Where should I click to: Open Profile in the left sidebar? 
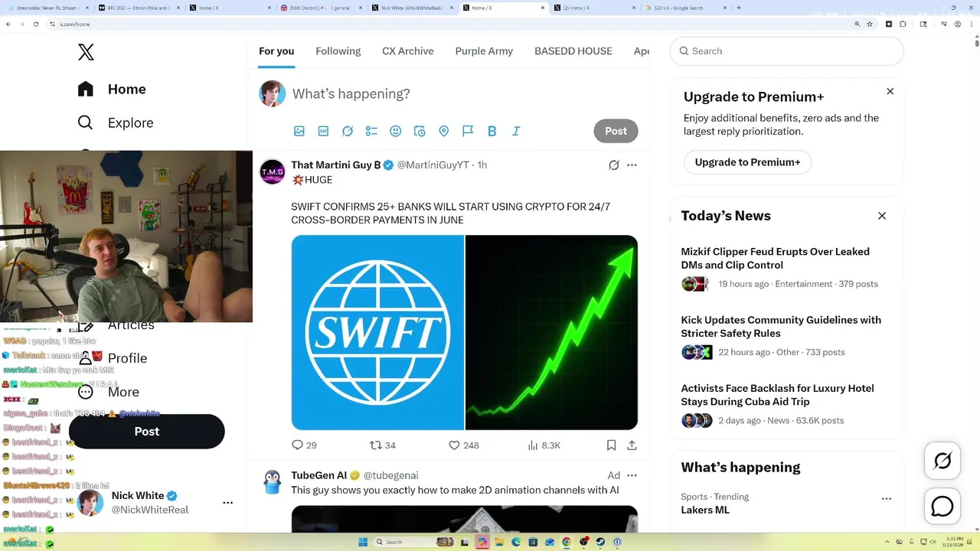coord(113,358)
